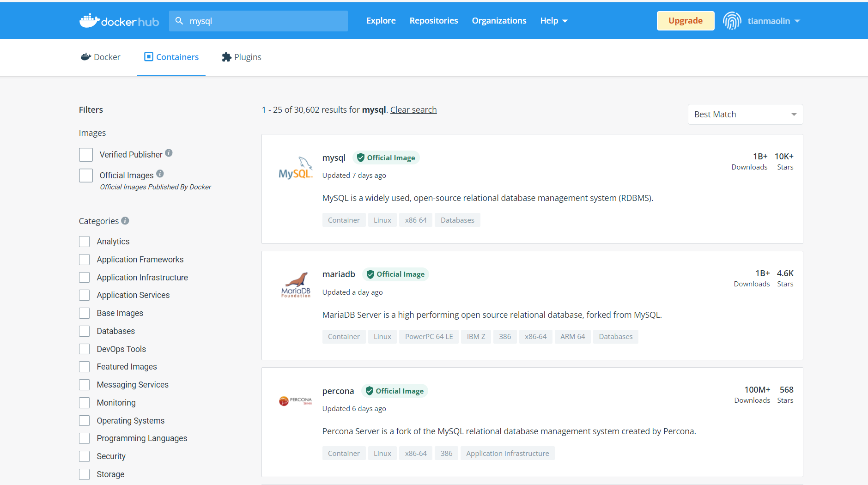The image size is (868, 485).
Task: Open the MariaDB seal logo thumbnail
Action: (296, 285)
